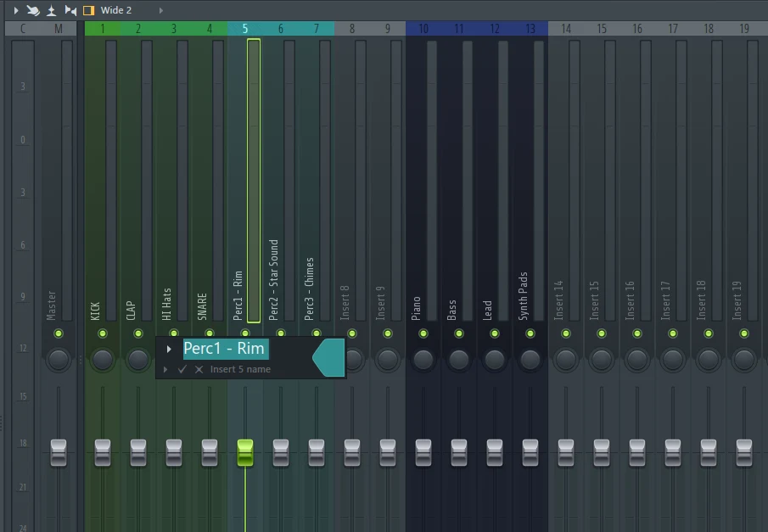
Task: Click the multi-touch control hand icon
Action: pos(33,10)
